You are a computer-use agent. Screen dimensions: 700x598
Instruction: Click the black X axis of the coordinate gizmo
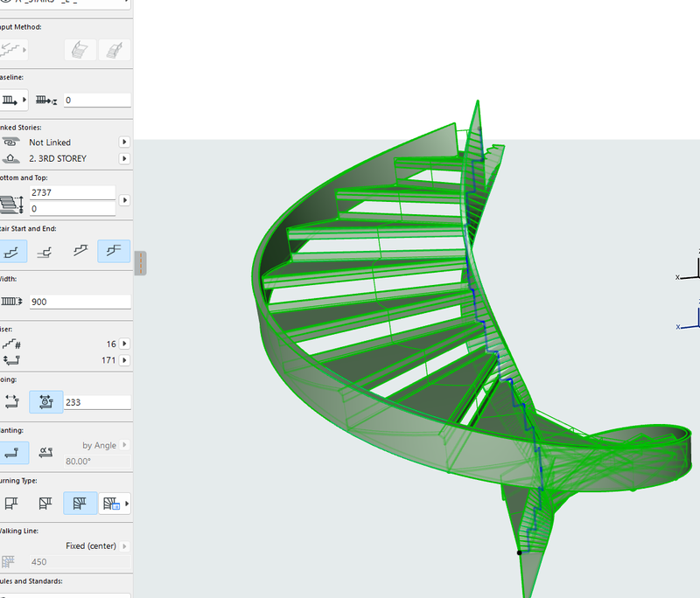click(x=688, y=277)
